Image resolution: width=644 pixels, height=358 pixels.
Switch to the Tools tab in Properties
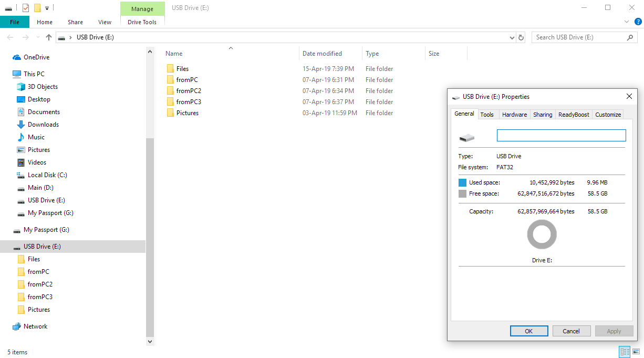(487, 115)
